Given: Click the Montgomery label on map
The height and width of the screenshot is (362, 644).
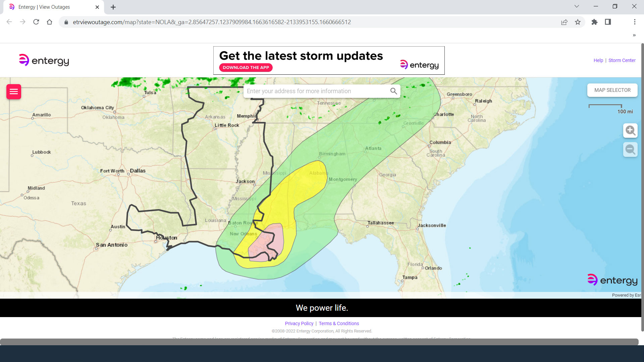Looking at the screenshot, I should (343, 179).
